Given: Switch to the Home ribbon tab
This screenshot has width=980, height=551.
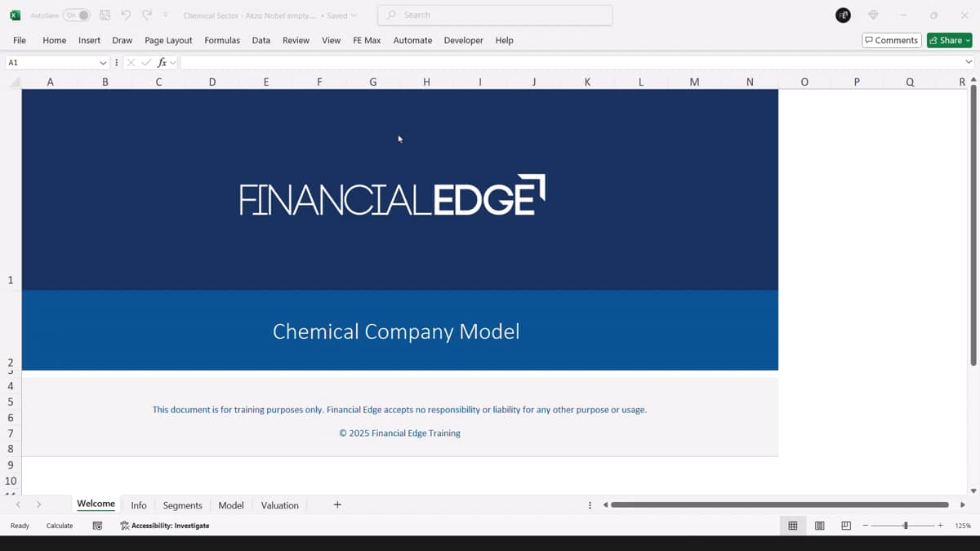Looking at the screenshot, I should [x=55, y=40].
